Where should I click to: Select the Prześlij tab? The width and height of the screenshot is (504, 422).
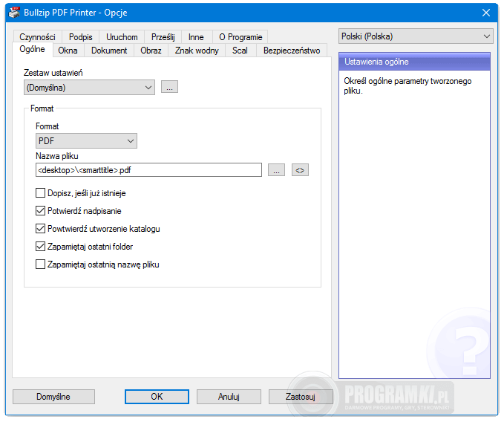click(163, 37)
